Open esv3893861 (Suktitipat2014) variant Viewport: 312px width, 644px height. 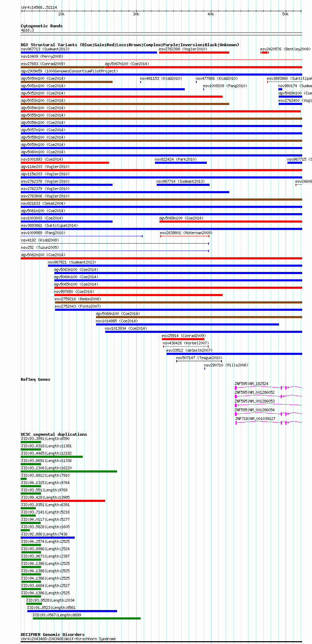pyautogui.click(x=161, y=229)
